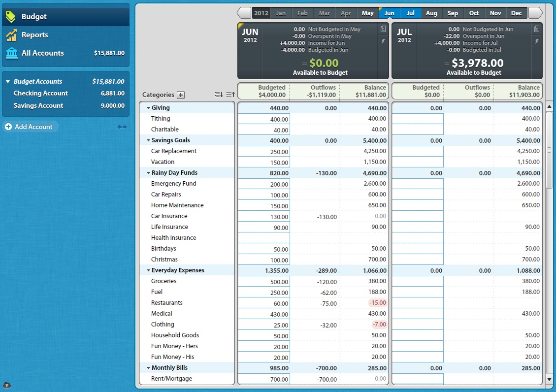
Task: Switch to the Aug month tab
Action: pos(431,13)
